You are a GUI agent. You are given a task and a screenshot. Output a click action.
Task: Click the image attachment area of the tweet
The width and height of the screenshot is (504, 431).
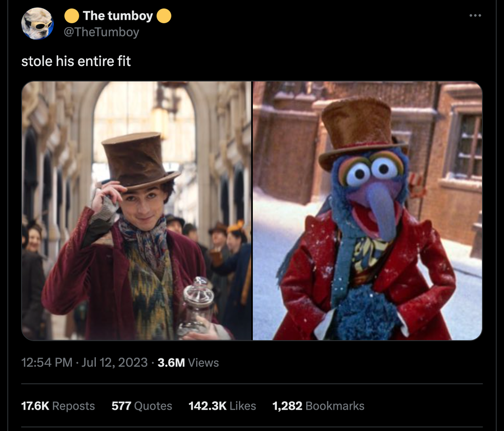(x=252, y=210)
